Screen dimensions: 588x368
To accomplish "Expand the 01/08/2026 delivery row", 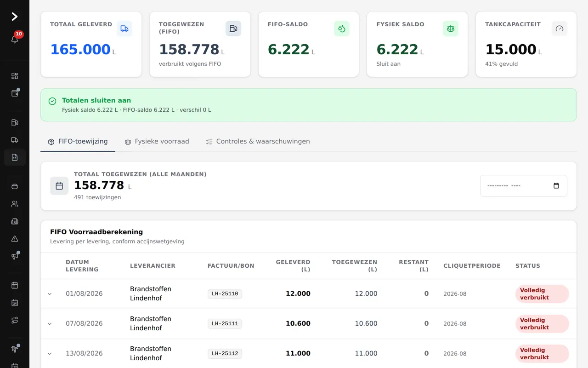I will click(x=50, y=294).
